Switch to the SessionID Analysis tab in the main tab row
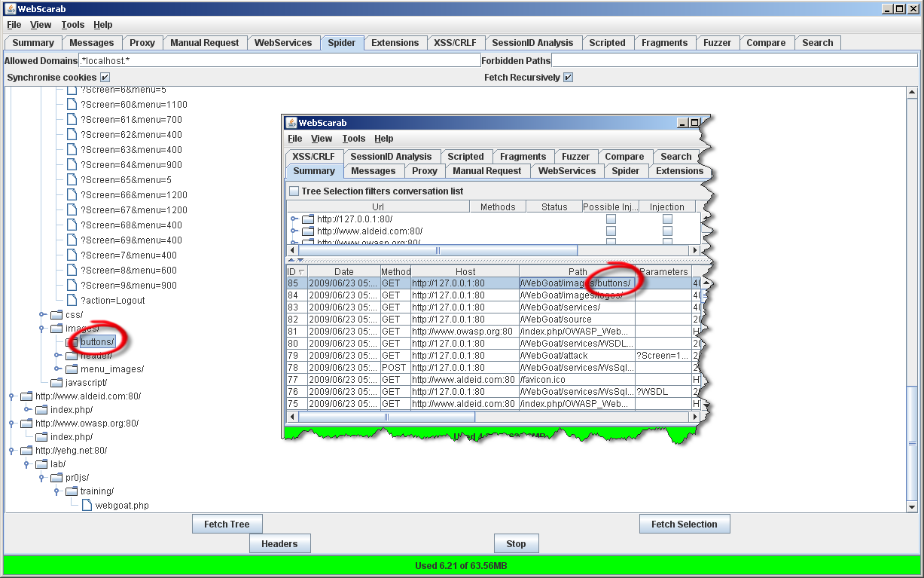The image size is (924, 578). [532, 43]
